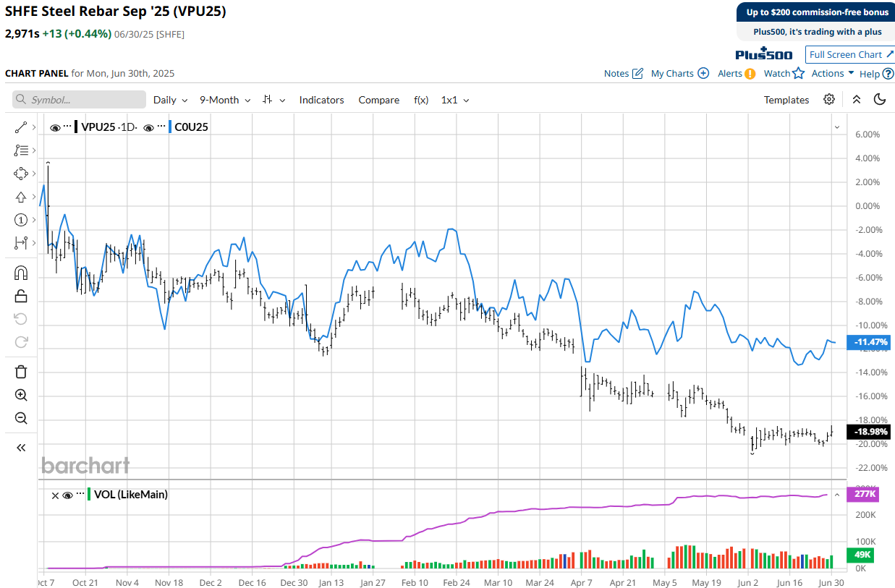The width and height of the screenshot is (895, 588).
Task: Zoom in using the magnifier plus icon
Action: point(20,395)
